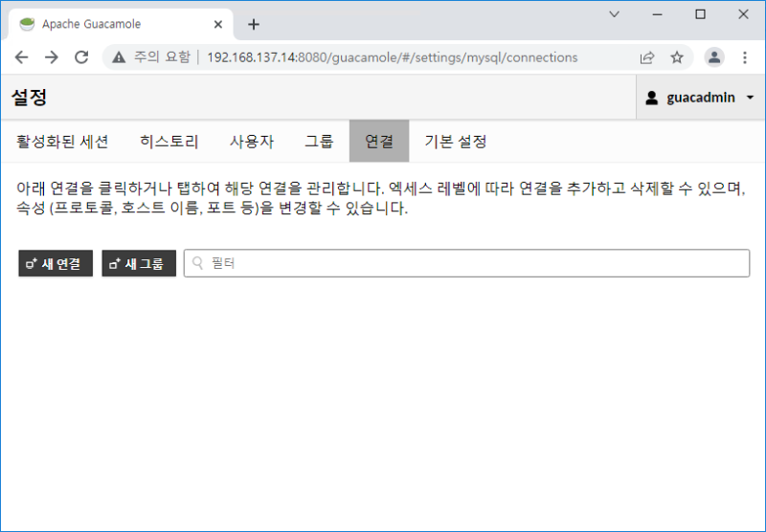This screenshot has width=766, height=532.
Task: Open the tab search chevron dropdown
Action: point(615,14)
